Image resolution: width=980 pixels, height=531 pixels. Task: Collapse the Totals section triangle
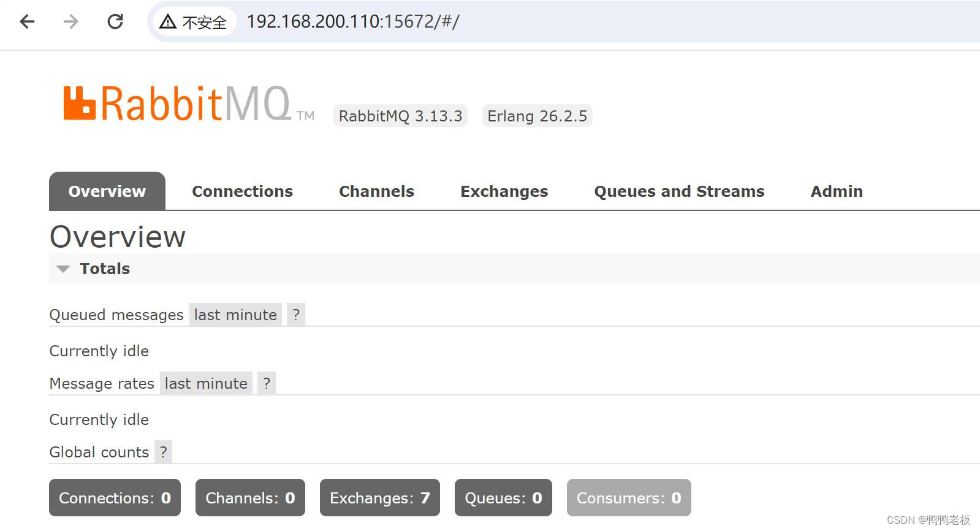pos(63,269)
